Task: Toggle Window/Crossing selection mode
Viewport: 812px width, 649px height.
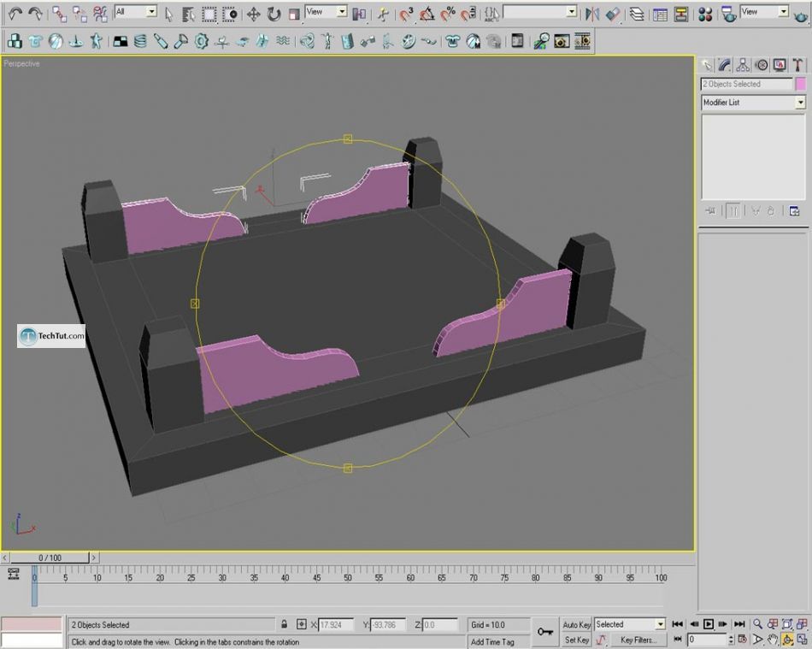Action: (x=230, y=14)
